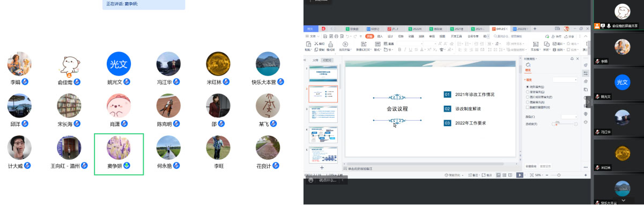644x205 pixels.
Task: Click the text box icon in the ribbon
Action: (536, 44)
